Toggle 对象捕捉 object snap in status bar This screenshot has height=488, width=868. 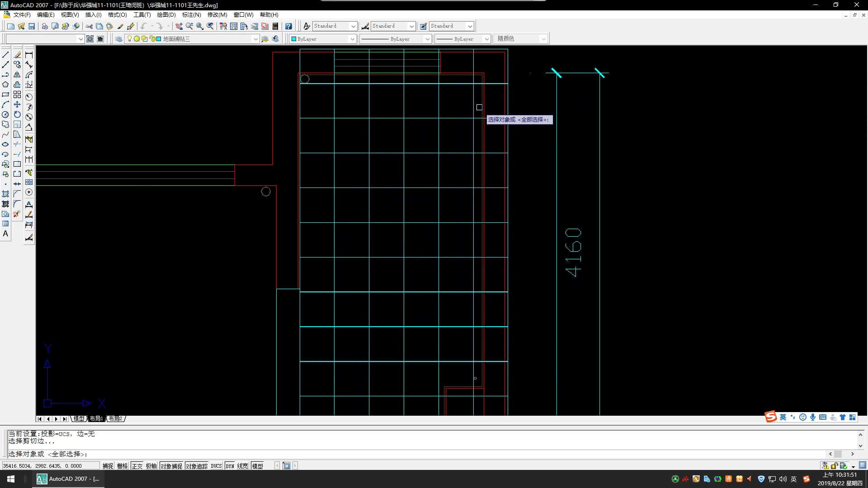pos(171,466)
